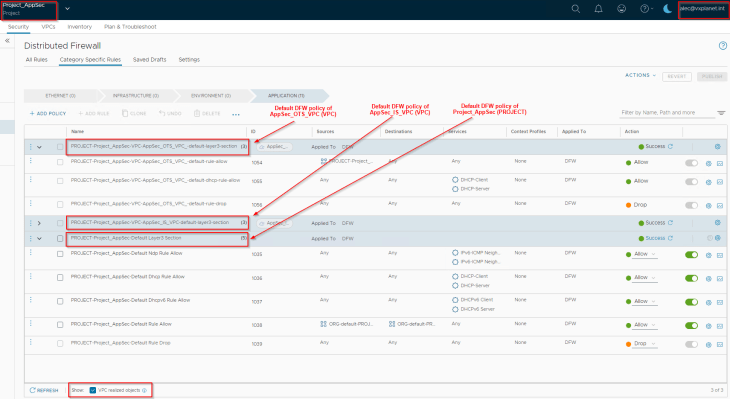The image size is (730, 399).
Task: Tick checkbox for AppSec_OTS_VPC default section
Action: (60, 147)
